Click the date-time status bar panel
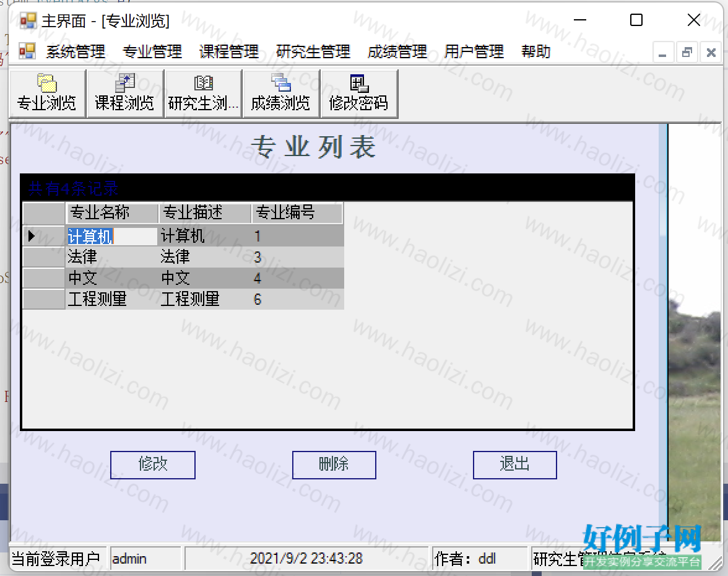The width and height of the screenshot is (728, 576). pyautogui.click(x=306, y=559)
